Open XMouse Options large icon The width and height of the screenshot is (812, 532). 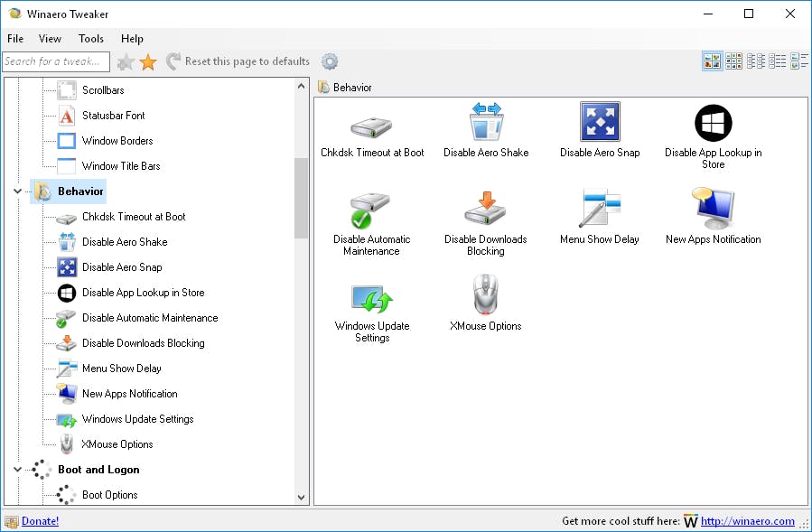tap(485, 294)
